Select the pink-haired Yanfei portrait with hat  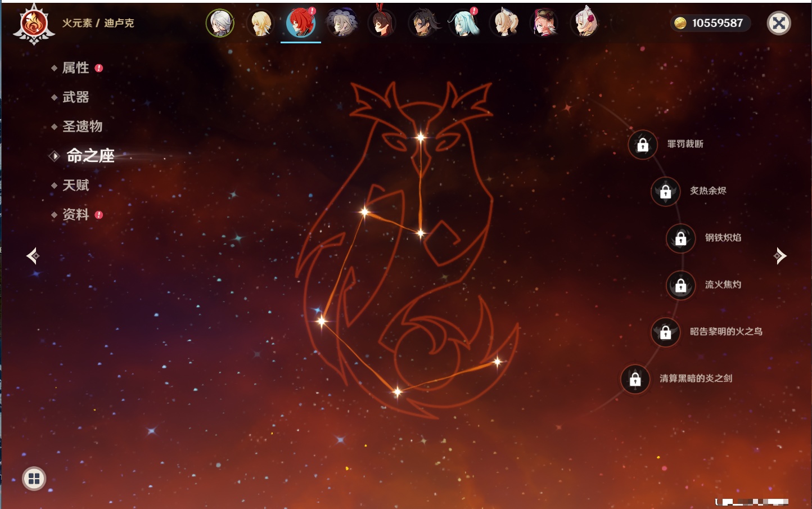pyautogui.click(x=544, y=24)
